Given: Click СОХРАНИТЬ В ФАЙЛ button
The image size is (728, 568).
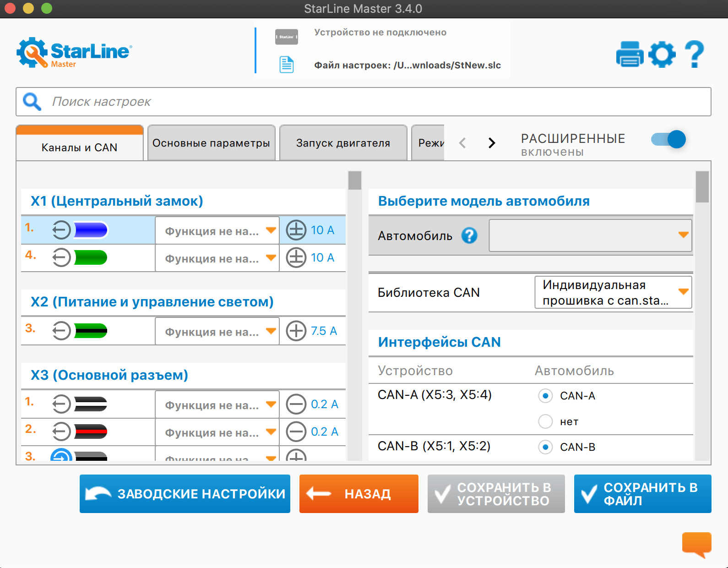Looking at the screenshot, I should tap(643, 494).
